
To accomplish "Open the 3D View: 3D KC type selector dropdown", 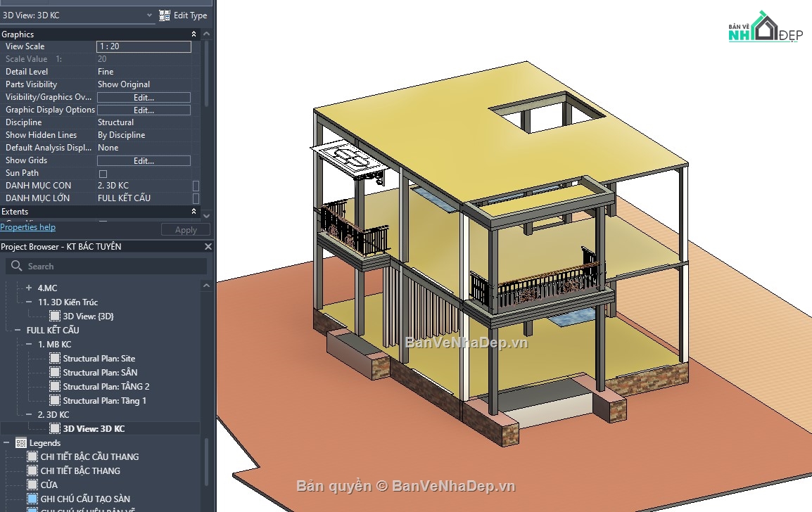I will (149, 15).
